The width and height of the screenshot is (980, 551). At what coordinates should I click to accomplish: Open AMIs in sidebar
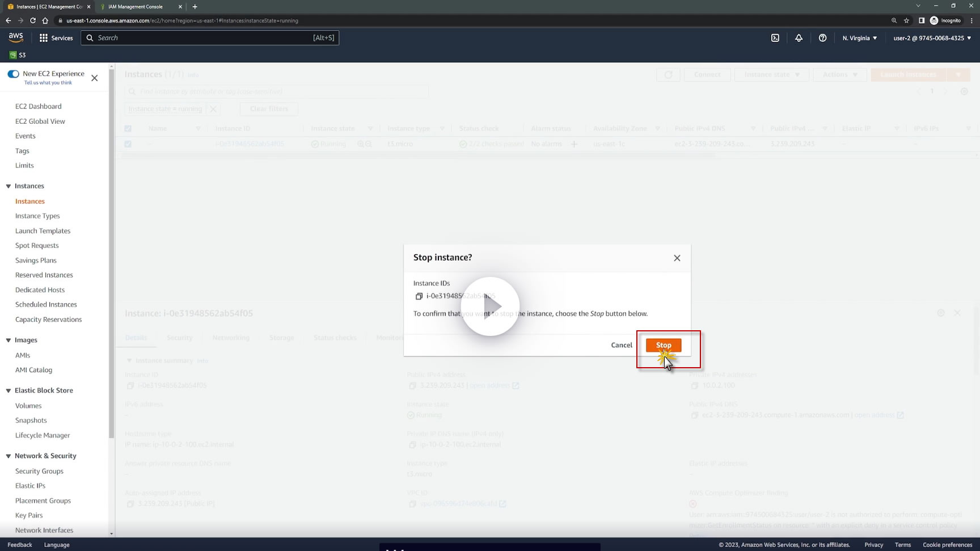point(23,355)
